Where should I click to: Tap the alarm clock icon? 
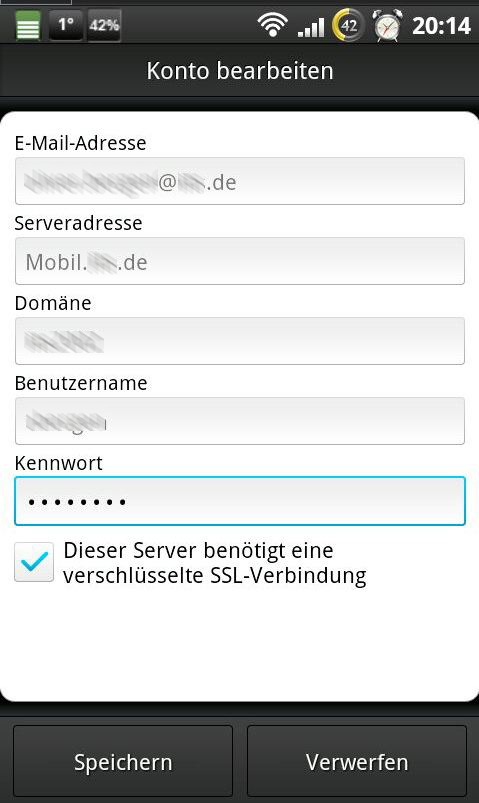(387, 25)
